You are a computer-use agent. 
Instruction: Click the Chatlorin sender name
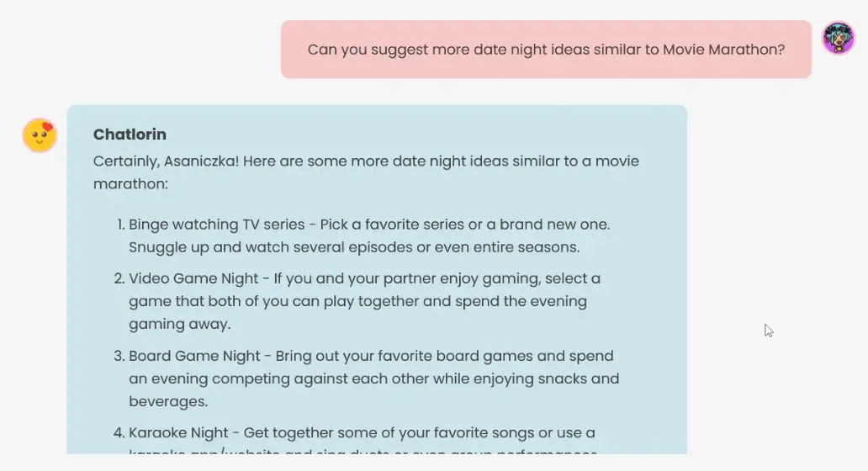[x=130, y=135]
